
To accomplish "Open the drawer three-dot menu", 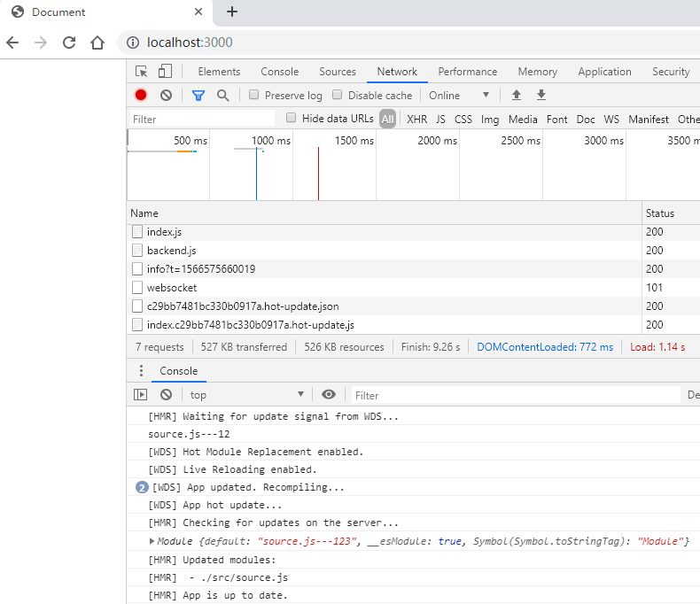I will [x=141, y=371].
